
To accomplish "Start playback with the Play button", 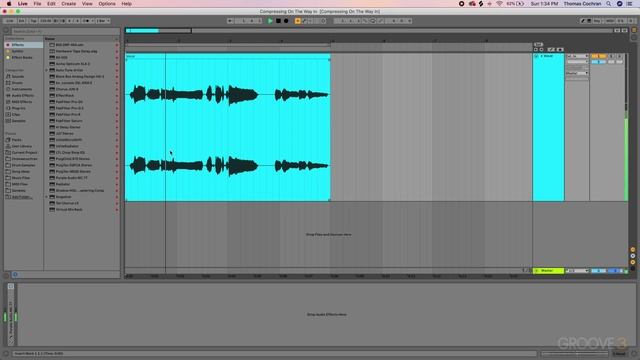I will (270, 21).
